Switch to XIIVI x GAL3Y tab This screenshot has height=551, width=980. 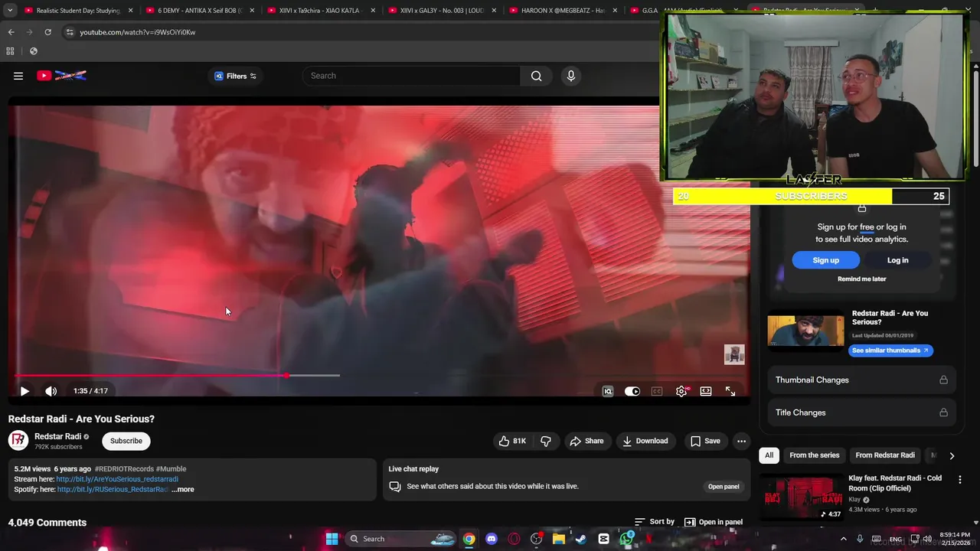[x=442, y=11]
